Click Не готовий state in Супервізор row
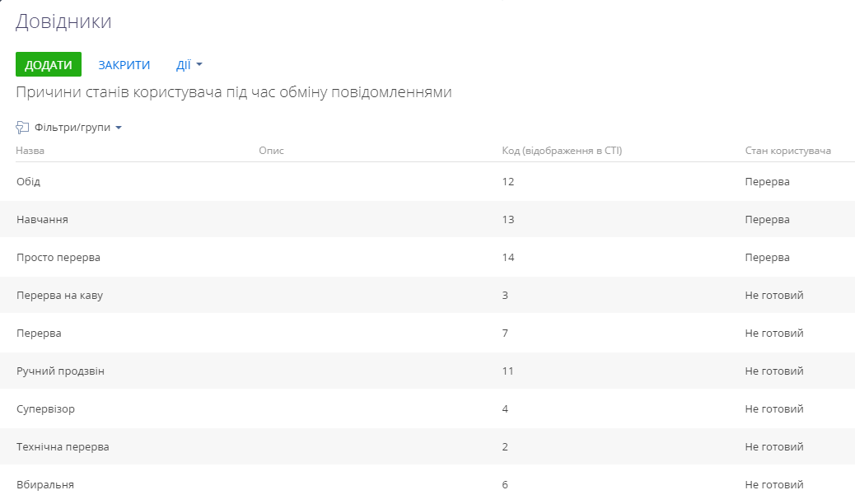Screen dimensions: 855x504 point(774,409)
